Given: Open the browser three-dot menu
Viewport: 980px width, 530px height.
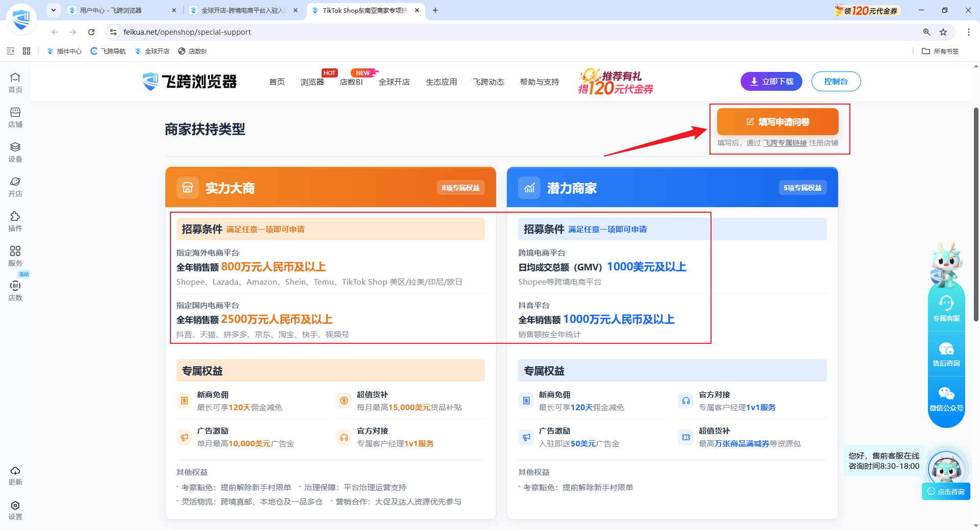Looking at the screenshot, I should (968, 32).
